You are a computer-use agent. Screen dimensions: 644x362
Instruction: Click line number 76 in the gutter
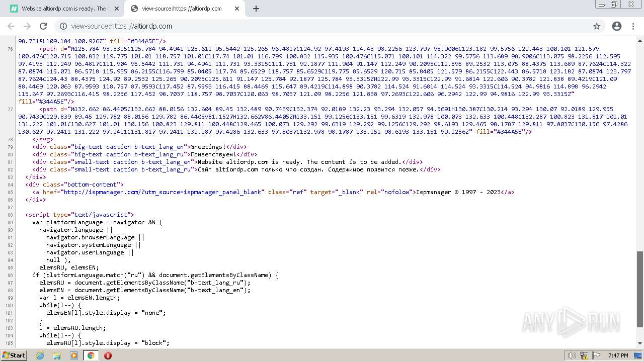pyautogui.click(x=10, y=49)
